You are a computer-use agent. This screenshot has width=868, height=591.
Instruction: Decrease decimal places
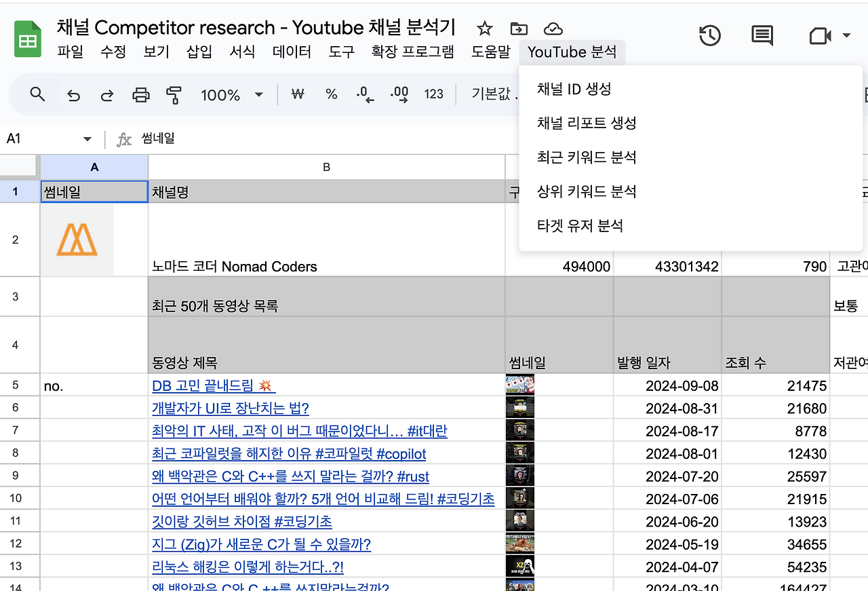(x=364, y=94)
